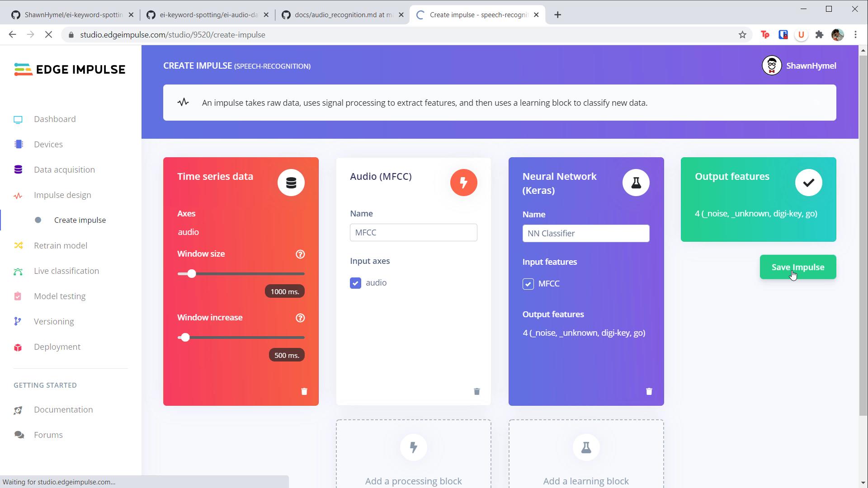Image resolution: width=868 pixels, height=488 pixels.
Task: Bookmark page with star icon
Action: [742, 35]
